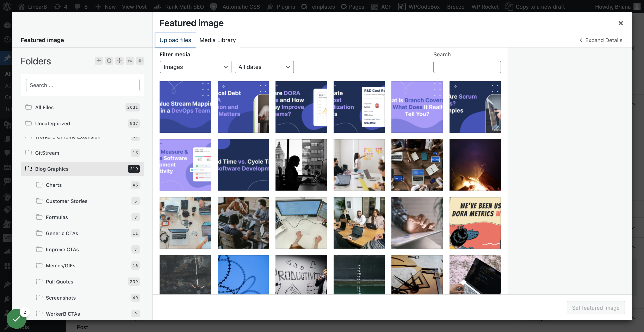Toggle the eye visibility icon in Folders toolbar
Screen dimensions: 644x332
(140, 61)
